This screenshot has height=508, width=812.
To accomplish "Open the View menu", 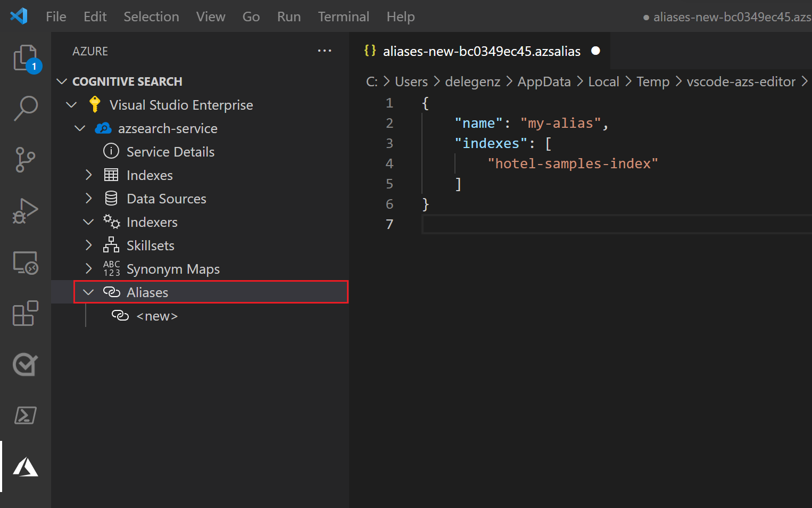I will [211, 17].
